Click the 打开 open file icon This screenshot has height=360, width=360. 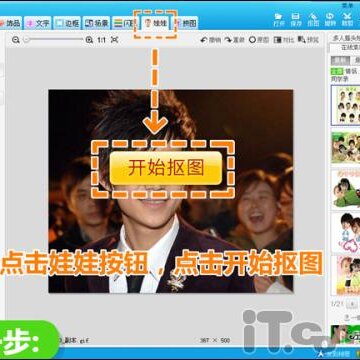click(x=278, y=20)
